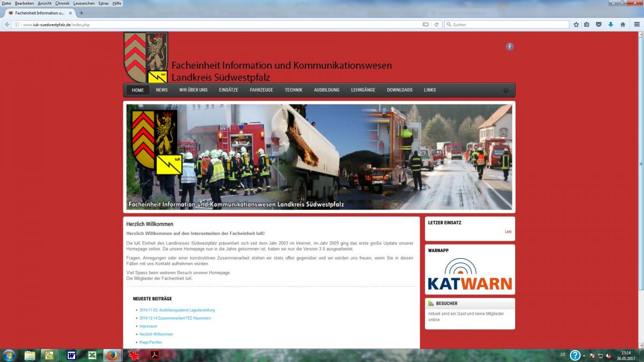Bookmark this page with the star icon
Image resolution: width=644 pixels, height=362 pixels.
pyautogui.click(x=576, y=25)
